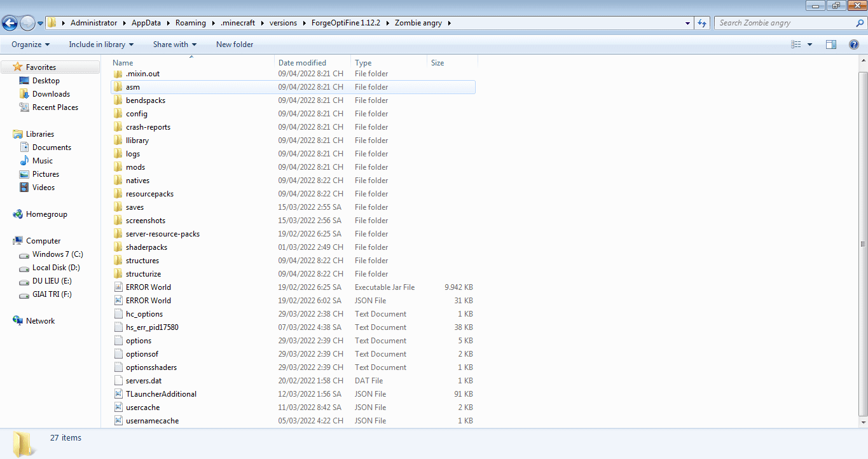
Task: Click the Change your view icon
Action: 796,45
